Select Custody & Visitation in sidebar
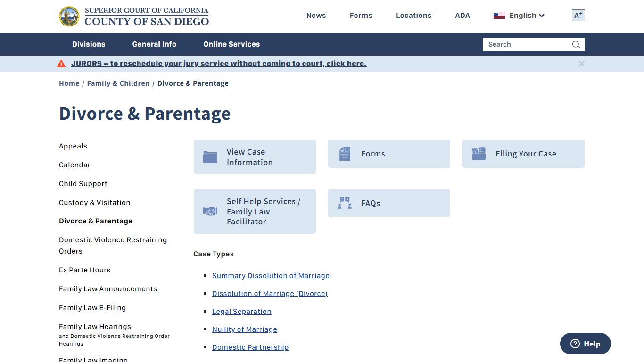 [95, 203]
